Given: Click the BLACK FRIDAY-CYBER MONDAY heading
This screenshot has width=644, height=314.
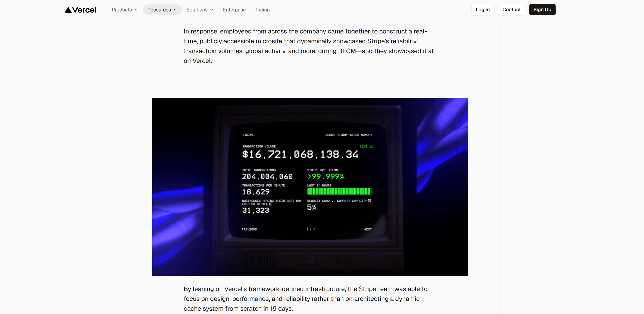Looking at the screenshot, I should [348, 135].
